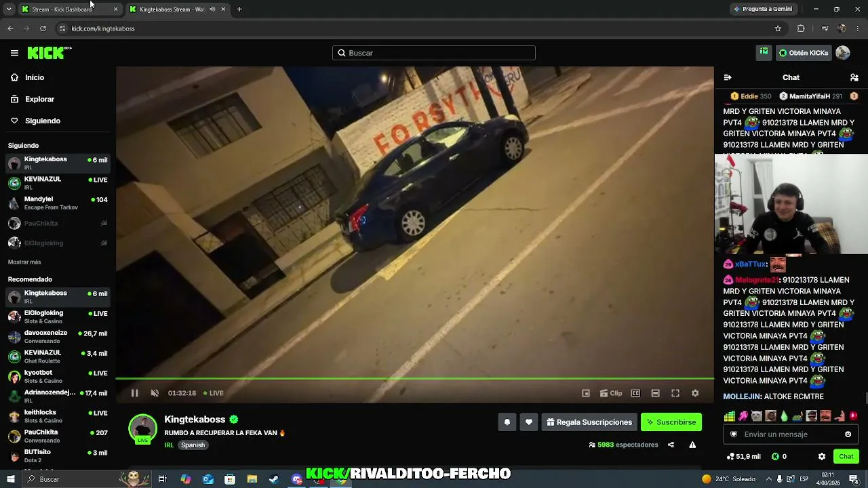Viewport: 868px width, 488px height.
Task: Open the green leaderboard icon beside Obtén KICKs
Action: click(764, 52)
